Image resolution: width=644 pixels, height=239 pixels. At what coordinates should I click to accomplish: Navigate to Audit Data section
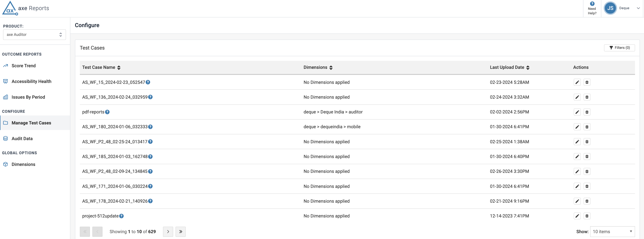pyautogui.click(x=22, y=139)
